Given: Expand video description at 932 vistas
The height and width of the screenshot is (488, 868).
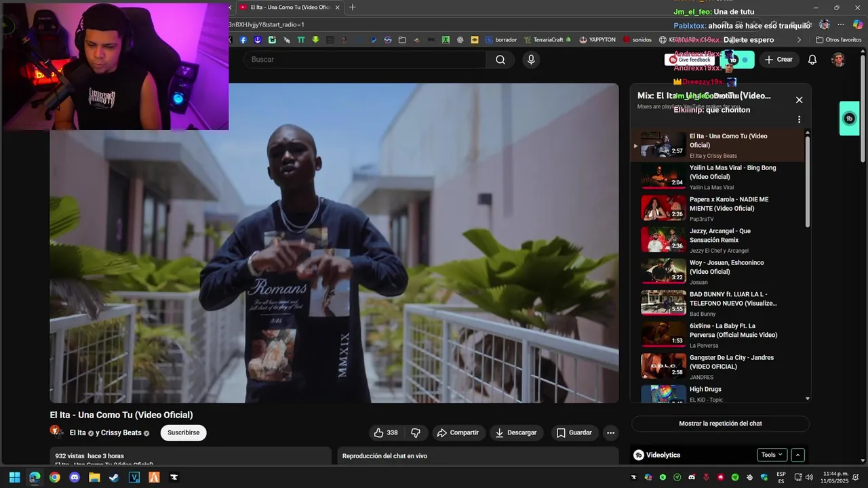Looking at the screenshot, I should pos(191,456).
